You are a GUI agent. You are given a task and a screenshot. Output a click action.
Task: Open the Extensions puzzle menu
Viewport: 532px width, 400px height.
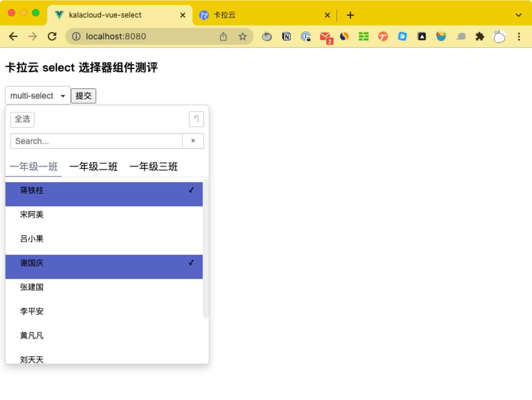[480, 36]
